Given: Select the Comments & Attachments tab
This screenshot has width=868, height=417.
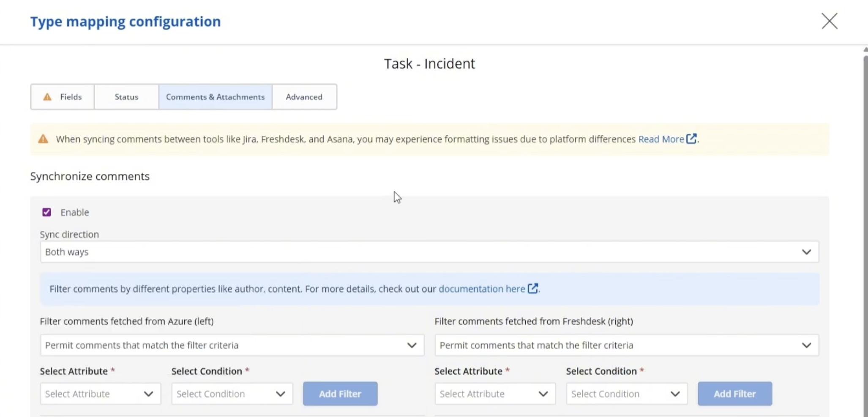Looking at the screenshot, I should tap(215, 97).
